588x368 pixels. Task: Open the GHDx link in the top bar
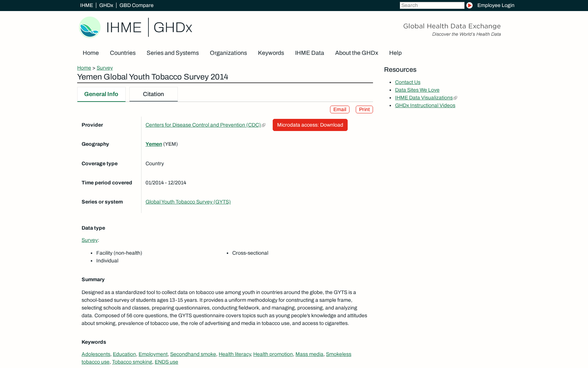point(106,5)
